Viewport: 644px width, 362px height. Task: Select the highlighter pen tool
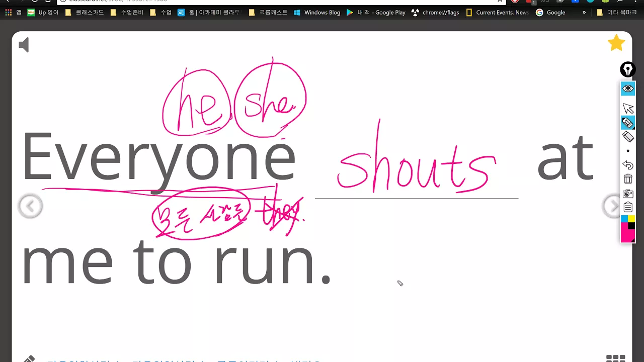pyautogui.click(x=628, y=123)
